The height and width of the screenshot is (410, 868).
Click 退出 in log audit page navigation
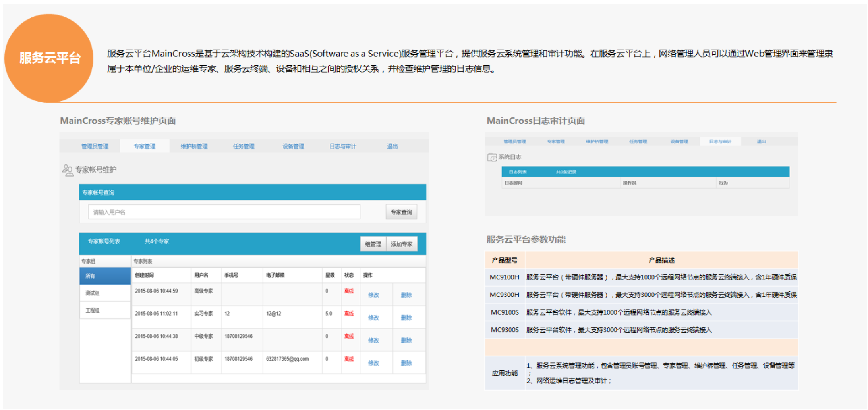click(x=762, y=142)
